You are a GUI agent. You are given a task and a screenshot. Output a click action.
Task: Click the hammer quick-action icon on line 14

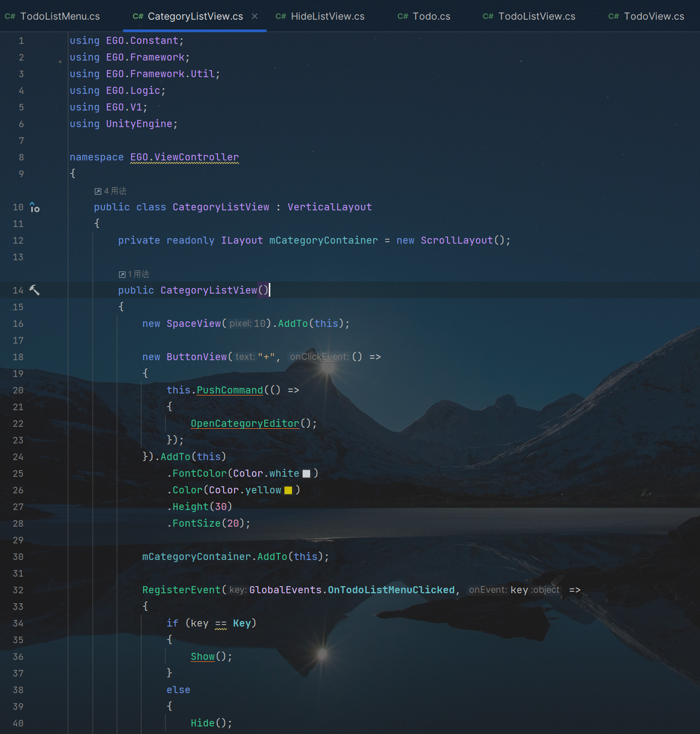click(34, 290)
